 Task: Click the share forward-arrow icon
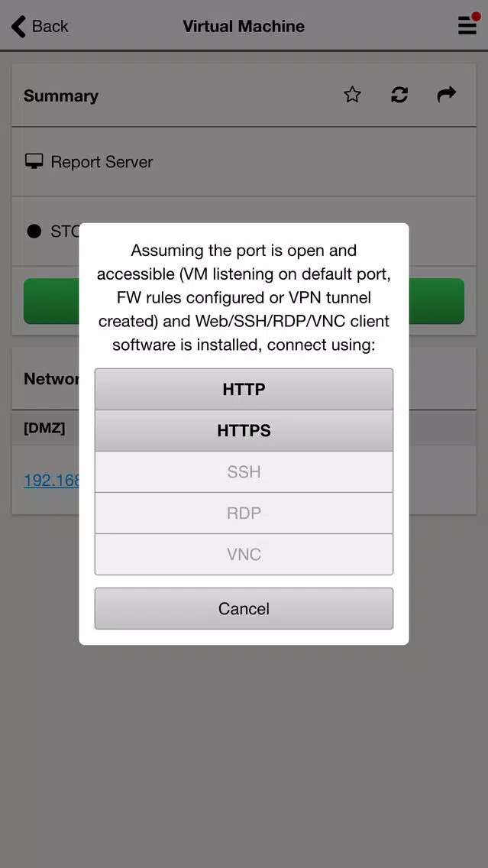(447, 95)
